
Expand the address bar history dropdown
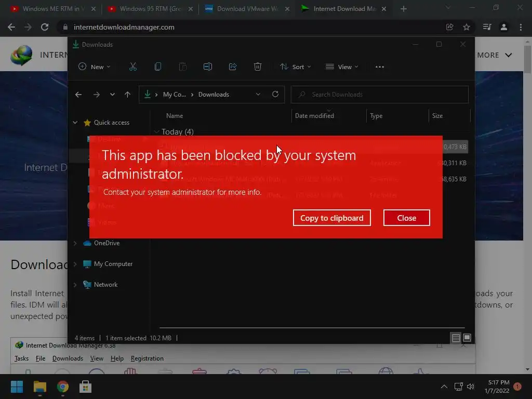[258, 95]
